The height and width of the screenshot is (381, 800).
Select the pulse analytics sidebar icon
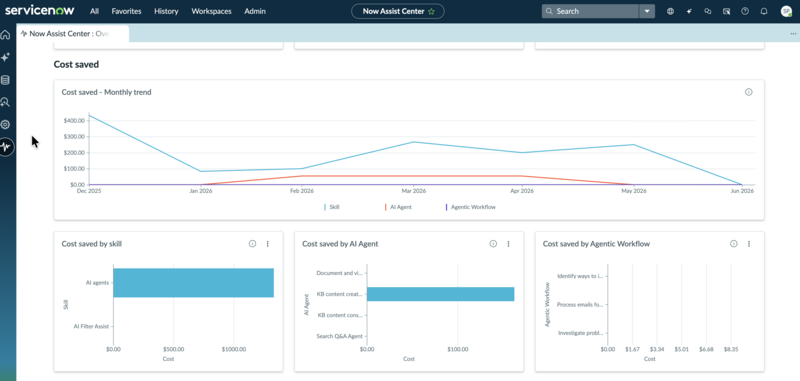[6, 147]
